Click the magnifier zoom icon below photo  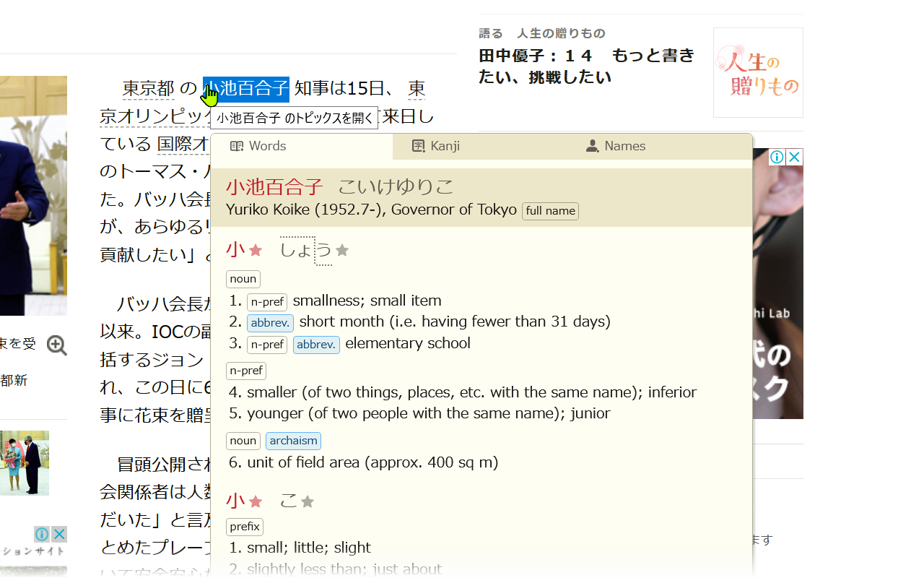point(57,345)
